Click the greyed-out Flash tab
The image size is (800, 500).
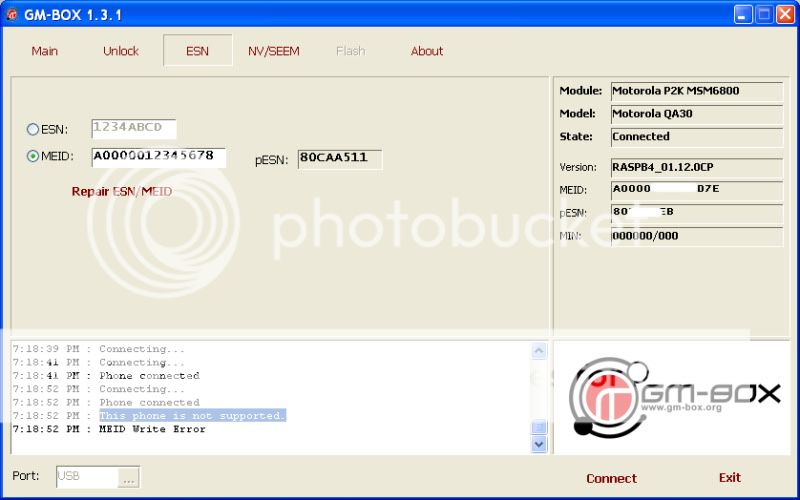[x=351, y=51]
